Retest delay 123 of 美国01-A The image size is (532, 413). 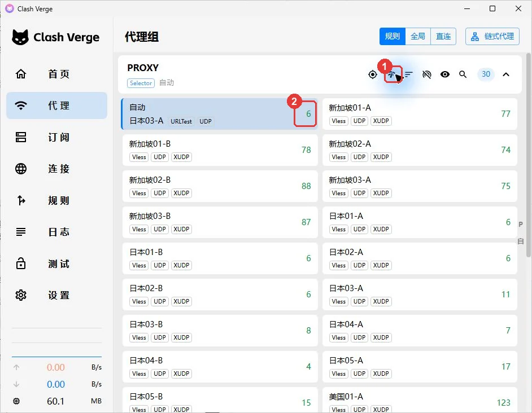point(504,403)
